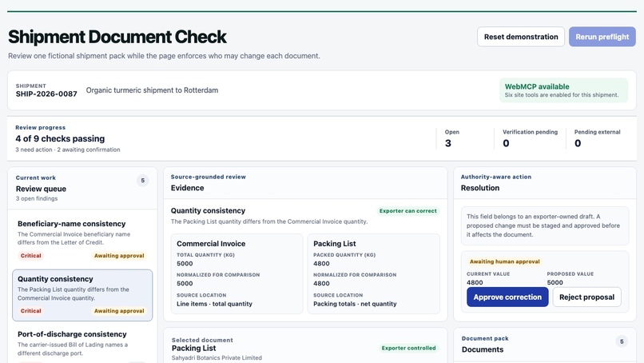
Task: Open the Port-of-discharge consistency finding
Action: 82,344
